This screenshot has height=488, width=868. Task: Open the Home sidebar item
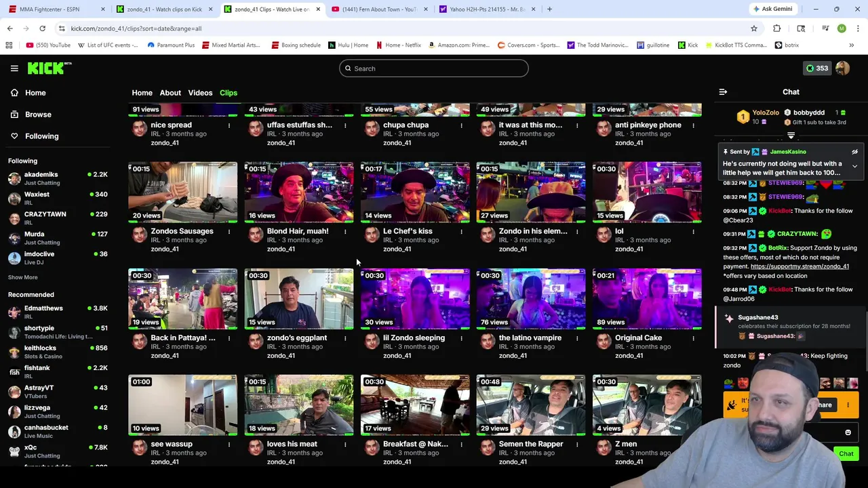coord(35,93)
